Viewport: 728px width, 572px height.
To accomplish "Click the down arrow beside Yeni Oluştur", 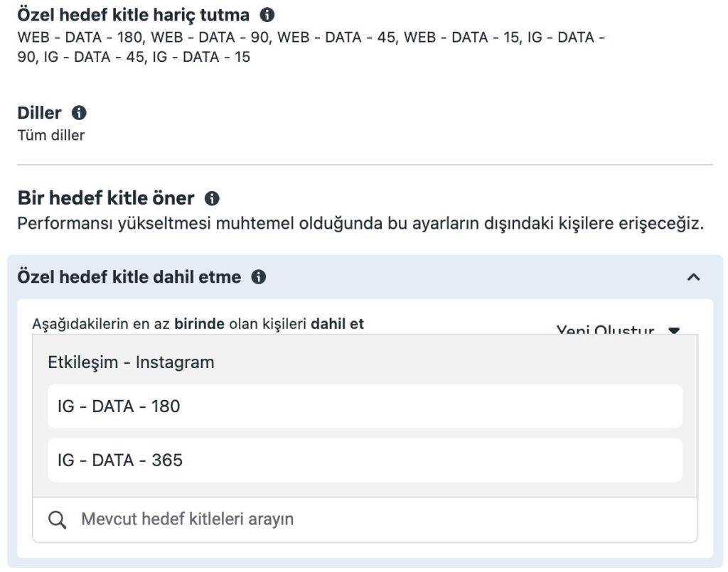I will point(674,330).
